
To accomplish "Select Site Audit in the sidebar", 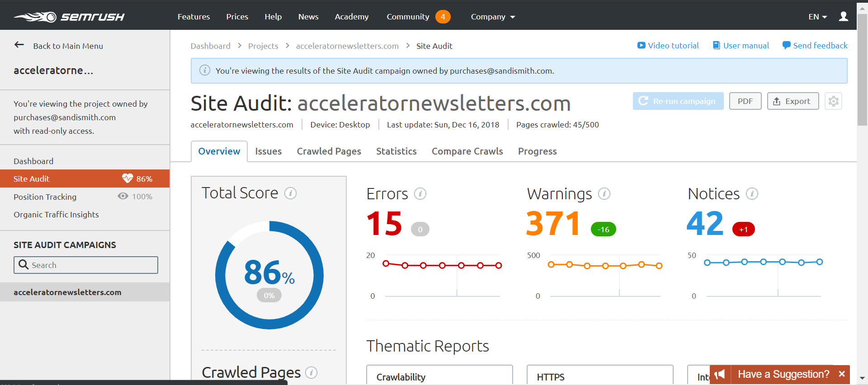I will [85, 178].
